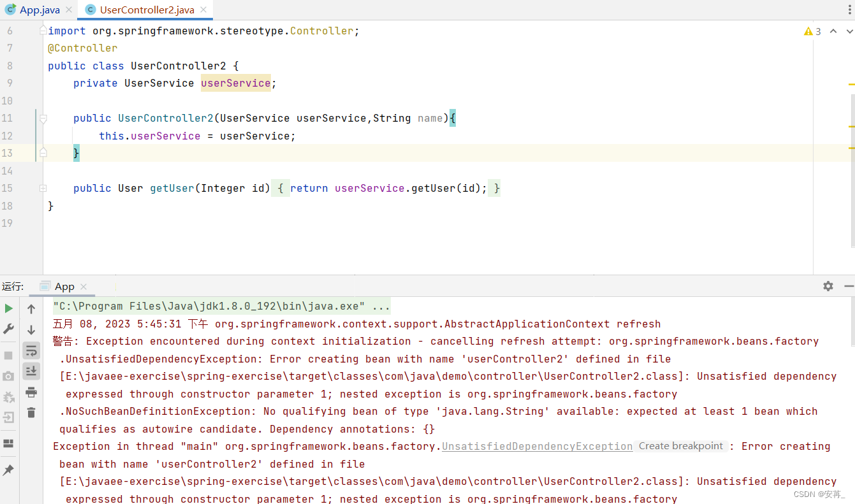
Task: Expand getUser method fold at line 15
Action: (43, 188)
